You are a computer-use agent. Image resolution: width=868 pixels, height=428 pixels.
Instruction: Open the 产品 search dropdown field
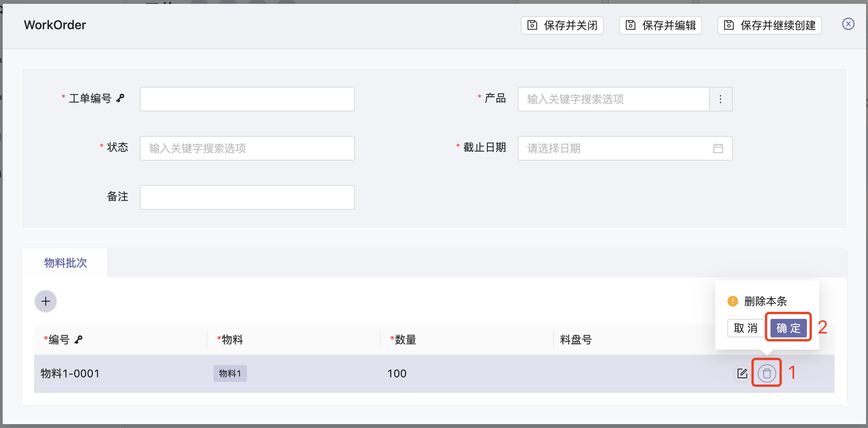pos(613,99)
